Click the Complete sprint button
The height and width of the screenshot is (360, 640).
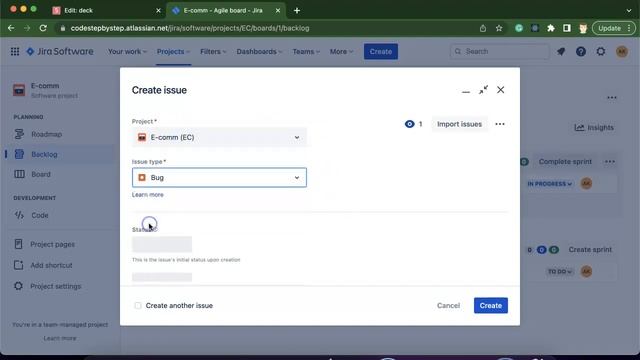coord(565,162)
